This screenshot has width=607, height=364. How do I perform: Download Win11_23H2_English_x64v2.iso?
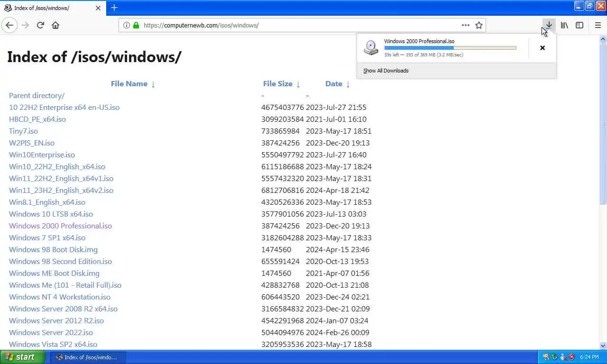61,190
